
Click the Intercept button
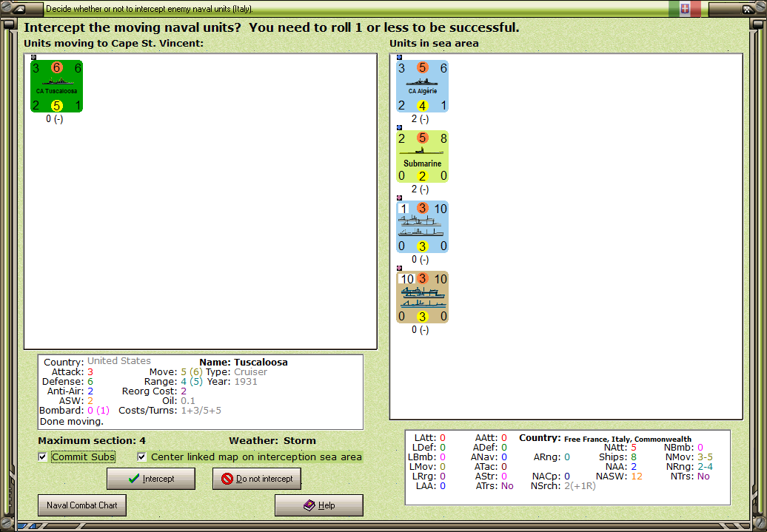coord(151,479)
